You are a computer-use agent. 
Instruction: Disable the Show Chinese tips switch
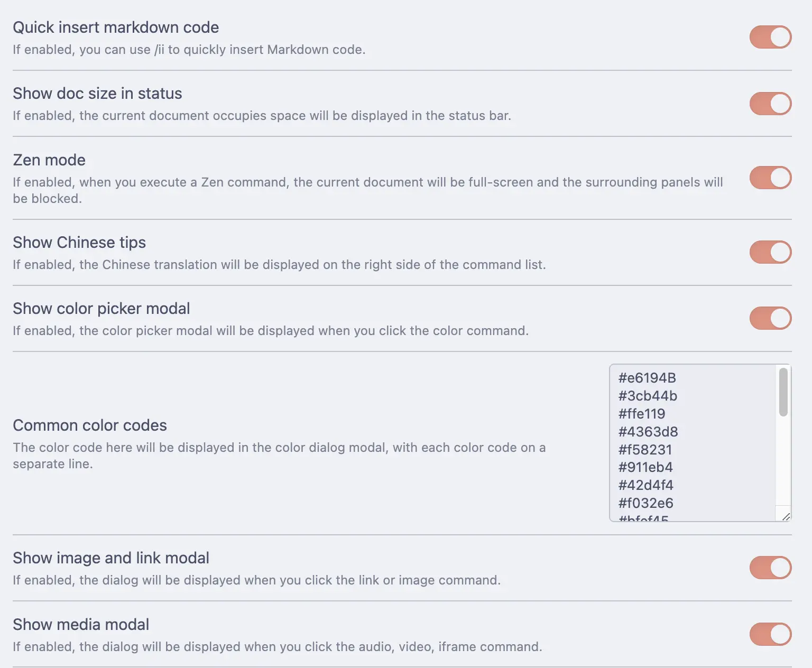(x=770, y=252)
